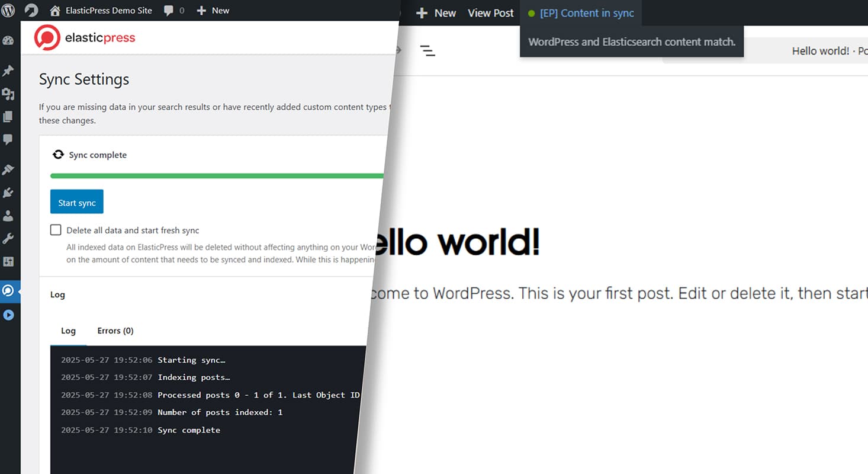Open the Dashboard gauge icon in the sidebar

click(x=8, y=41)
